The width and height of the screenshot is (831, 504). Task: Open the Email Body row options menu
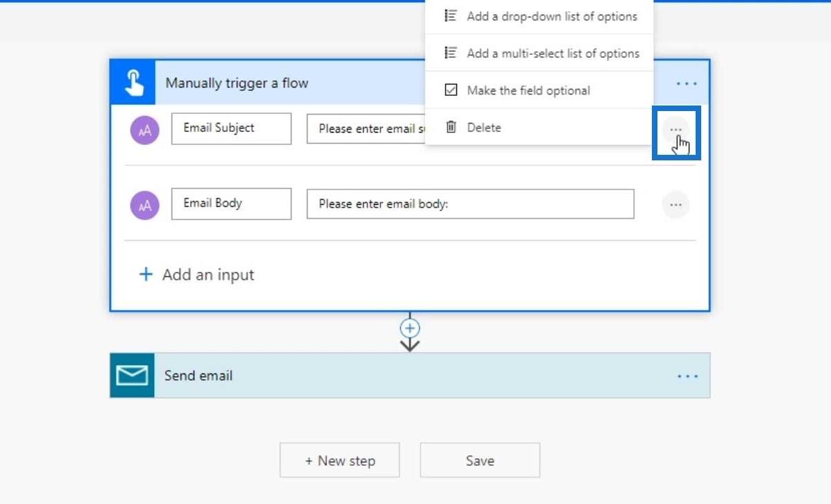pyautogui.click(x=675, y=205)
